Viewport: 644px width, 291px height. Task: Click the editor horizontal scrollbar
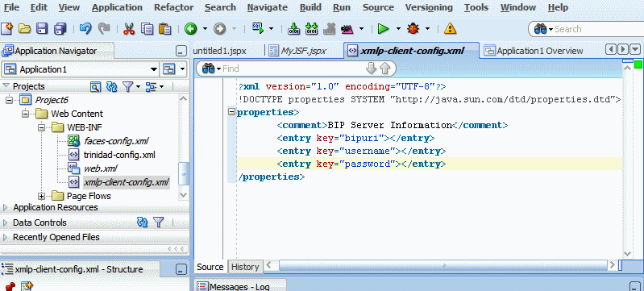pos(442,265)
